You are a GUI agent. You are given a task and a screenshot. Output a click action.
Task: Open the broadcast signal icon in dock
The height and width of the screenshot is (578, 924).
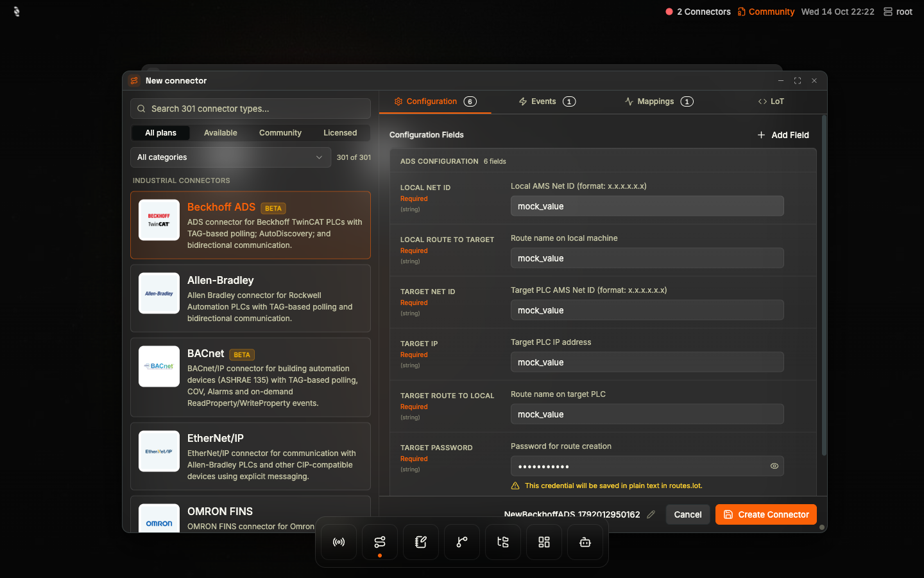(x=339, y=542)
